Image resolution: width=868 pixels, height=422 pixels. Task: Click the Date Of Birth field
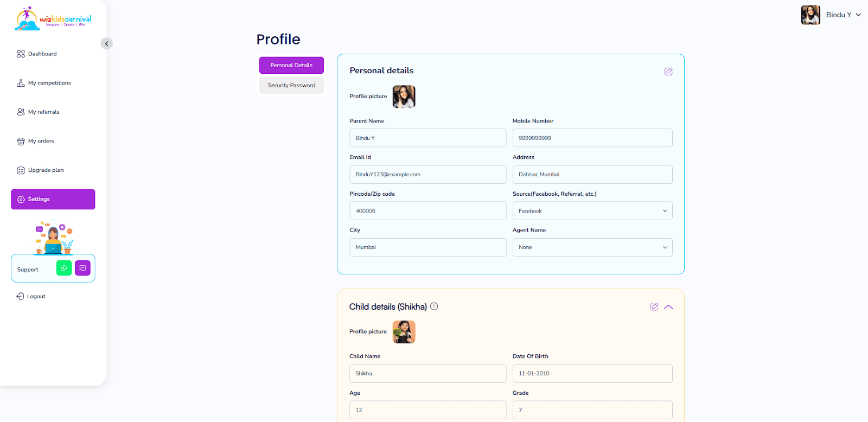(592, 374)
